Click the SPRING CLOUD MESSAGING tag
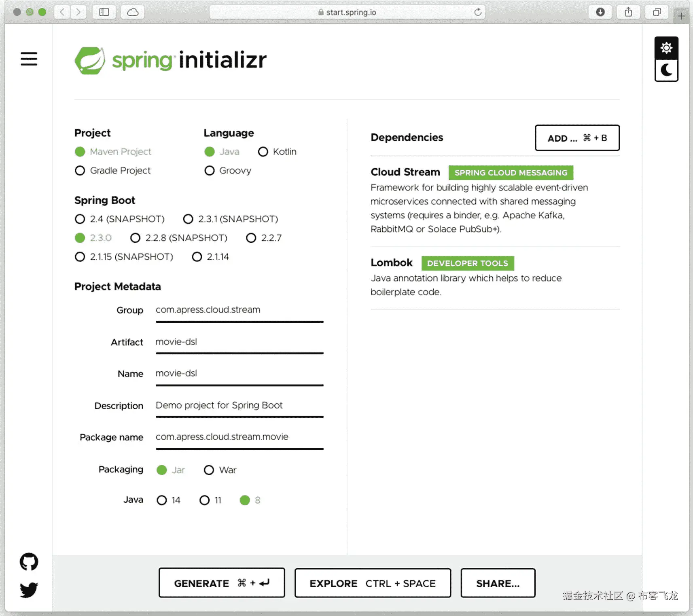The image size is (693, 616). pyautogui.click(x=511, y=173)
